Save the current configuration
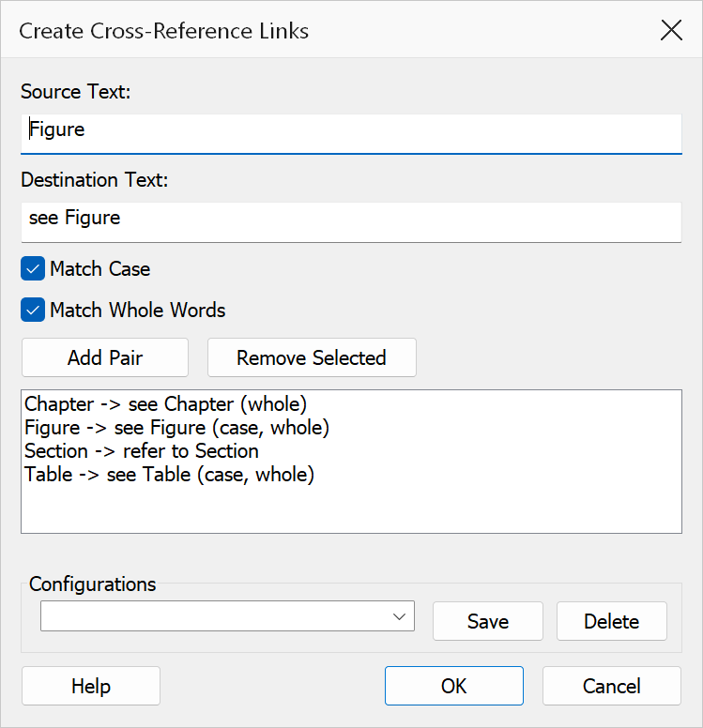This screenshot has width=703, height=728. click(x=488, y=621)
